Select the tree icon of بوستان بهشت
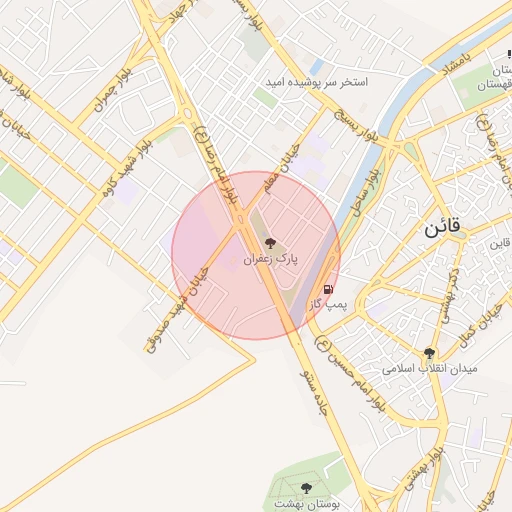Image resolution: width=512 pixels, height=512 pixels. [306, 489]
